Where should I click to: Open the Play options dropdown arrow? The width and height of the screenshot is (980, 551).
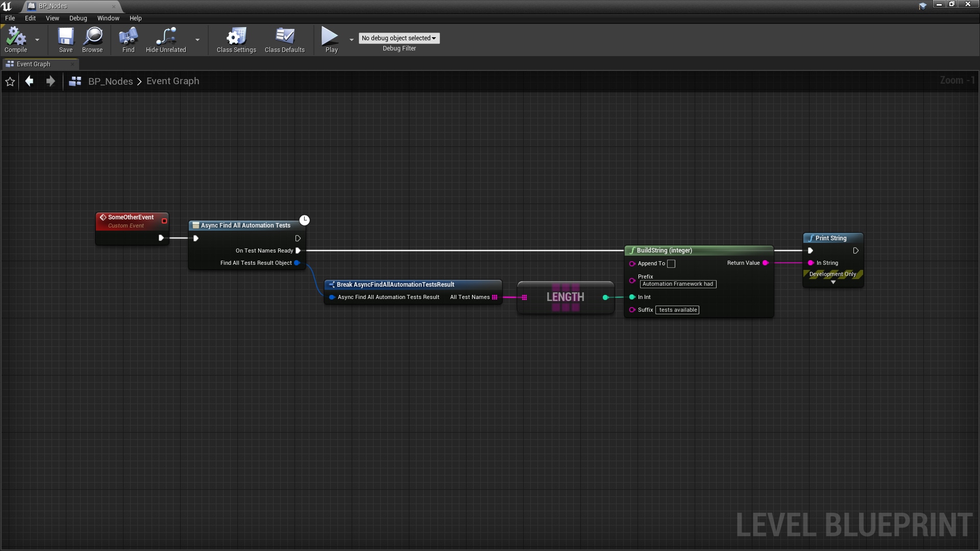pyautogui.click(x=351, y=40)
